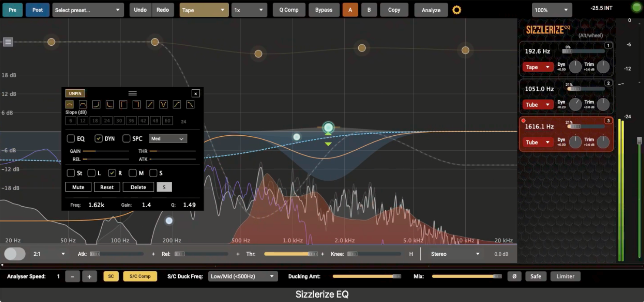This screenshot has height=302, width=644.
Task: Open the Select preset dropdown
Action: click(x=88, y=10)
